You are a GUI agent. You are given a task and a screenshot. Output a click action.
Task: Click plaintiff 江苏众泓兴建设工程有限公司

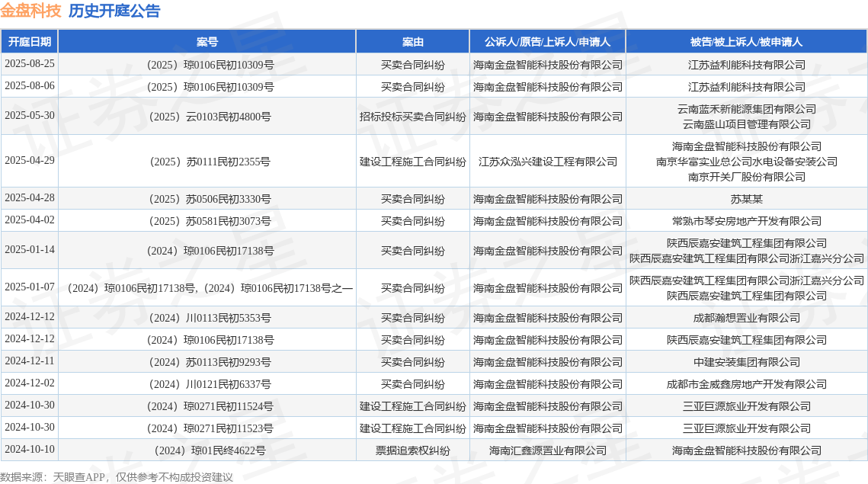[x=547, y=162]
